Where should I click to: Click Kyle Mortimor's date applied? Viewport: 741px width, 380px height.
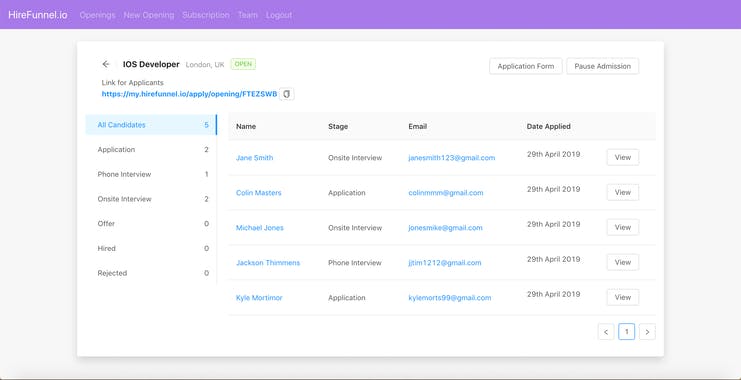pos(553,294)
